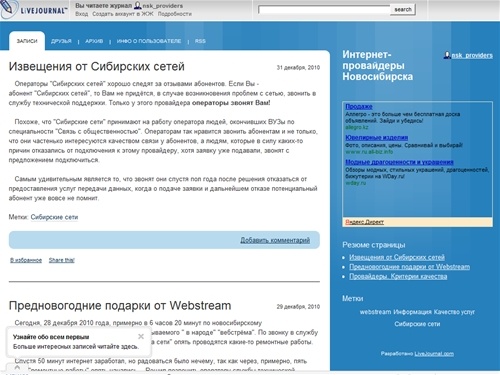
Task: Click the www.ru.all-biz.info ad URL
Action: (369, 152)
